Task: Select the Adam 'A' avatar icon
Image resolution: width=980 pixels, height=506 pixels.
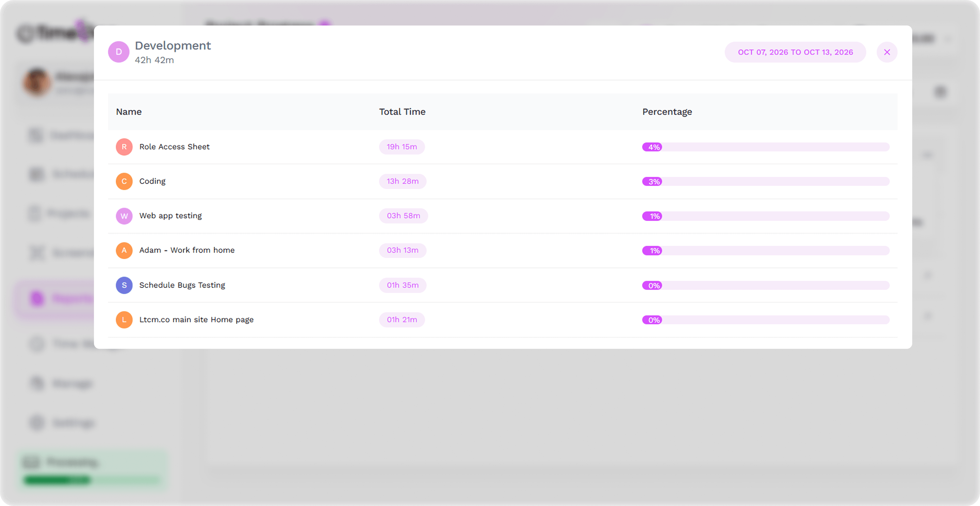Action: pos(124,251)
